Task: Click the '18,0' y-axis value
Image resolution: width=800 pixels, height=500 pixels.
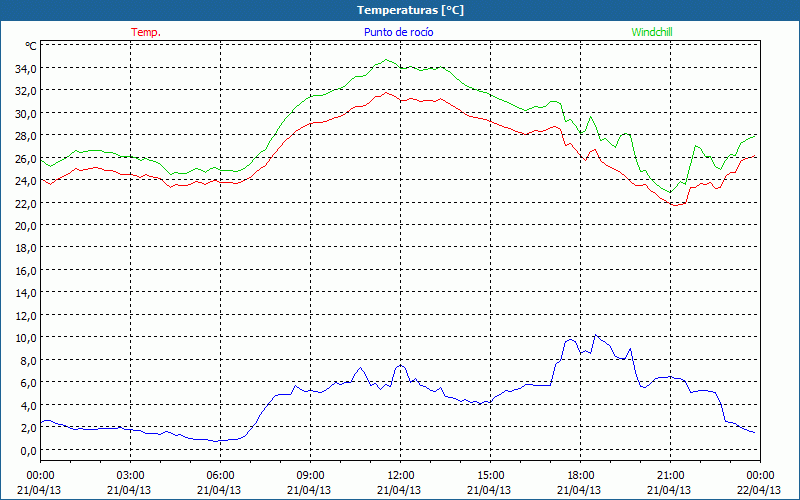Action: coord(26,248)
